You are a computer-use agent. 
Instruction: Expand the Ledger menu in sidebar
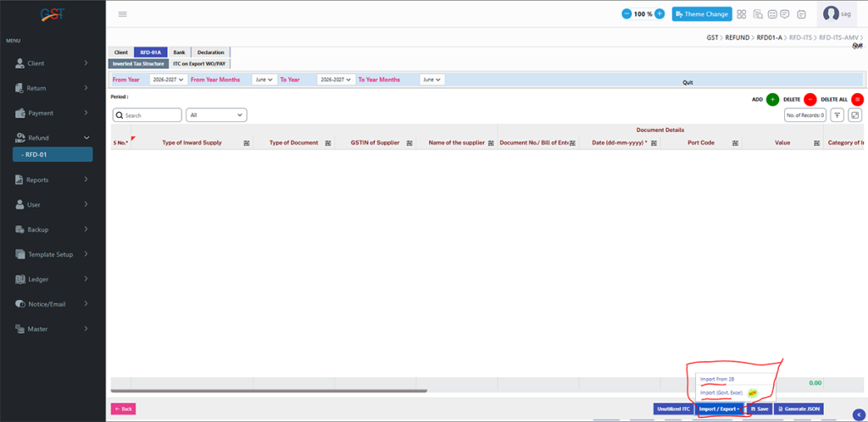(52, 280)
